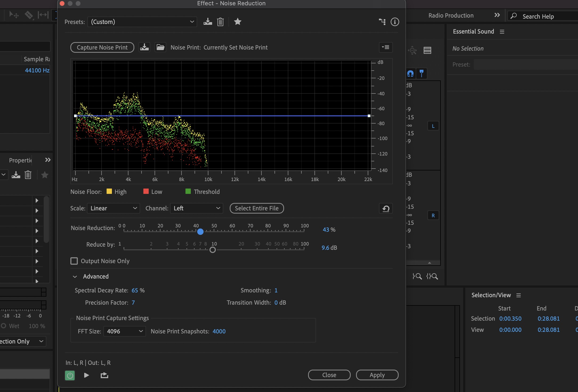Select the Properties panel tab

20,160
